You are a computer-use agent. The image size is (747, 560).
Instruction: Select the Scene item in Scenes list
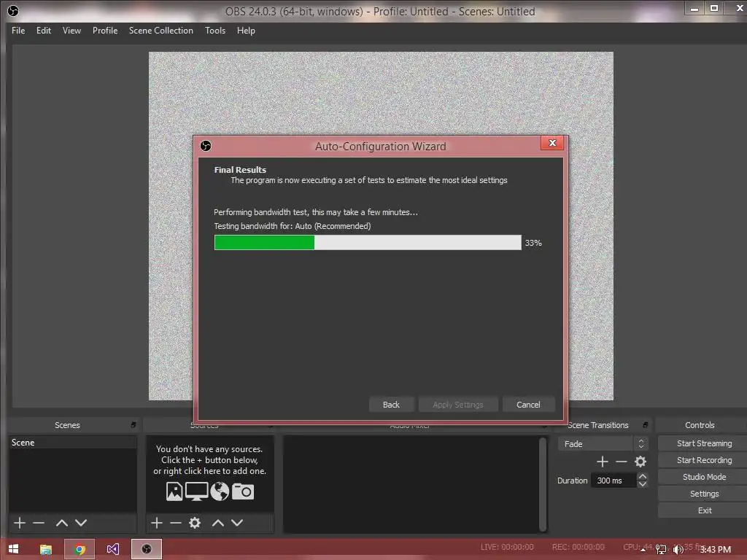tap(72, 443)
